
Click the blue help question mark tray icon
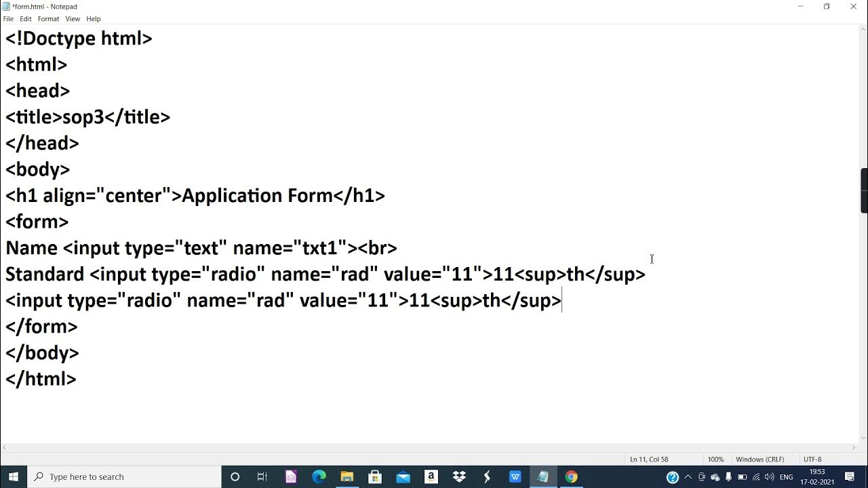pos(672,477)
